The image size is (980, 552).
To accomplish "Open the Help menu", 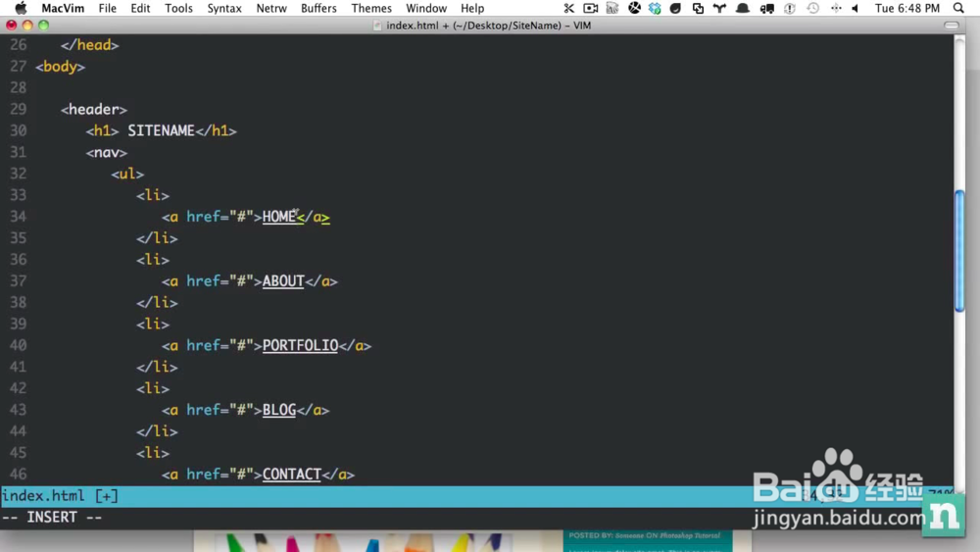I will click(x=472, y=8).
